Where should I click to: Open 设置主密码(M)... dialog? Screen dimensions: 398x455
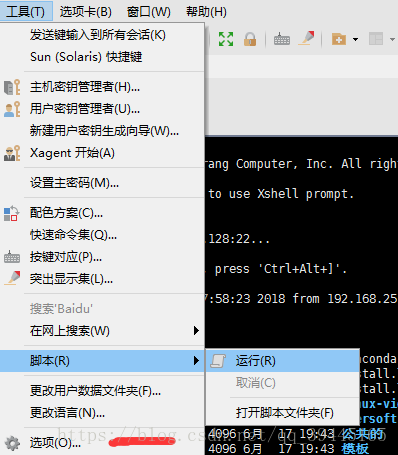(102, 183)
